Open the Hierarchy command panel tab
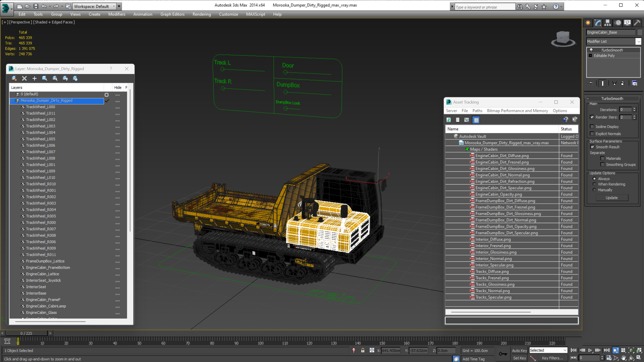The height and width of the screenshot is (362, 644). (607, 23)
